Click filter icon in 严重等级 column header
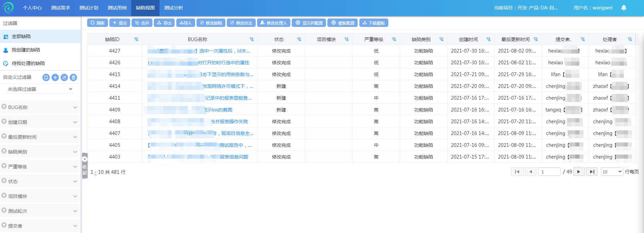Viewport: 644px width, 233px height. [394, 39]
